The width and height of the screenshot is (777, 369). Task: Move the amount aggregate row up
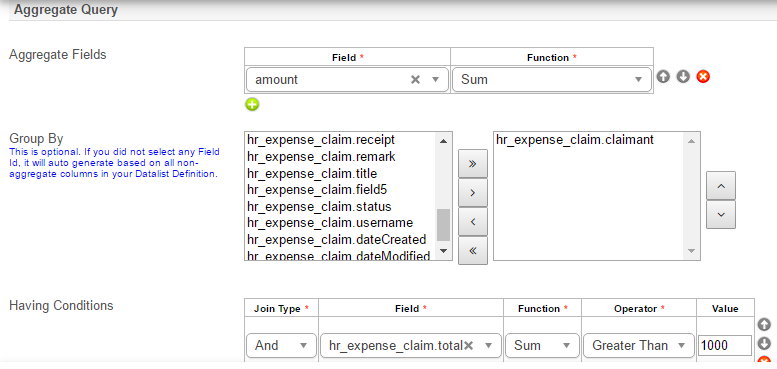pyautogui.click(x=664, y=77)
